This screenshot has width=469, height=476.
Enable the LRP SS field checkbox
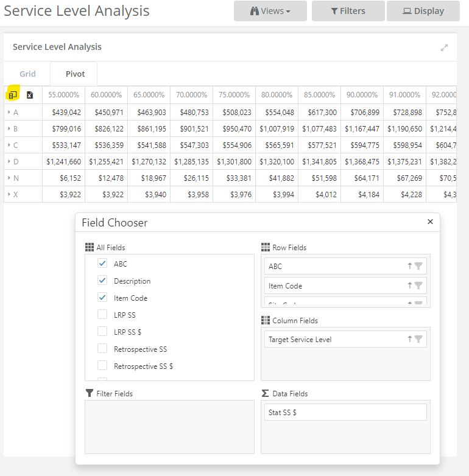click(x=102, y=314)
